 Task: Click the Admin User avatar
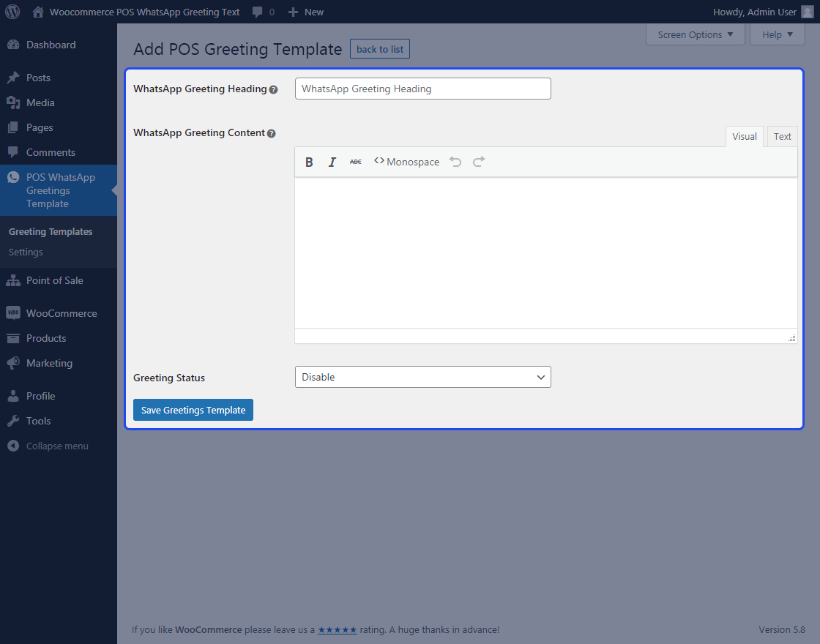pos(808,12)
